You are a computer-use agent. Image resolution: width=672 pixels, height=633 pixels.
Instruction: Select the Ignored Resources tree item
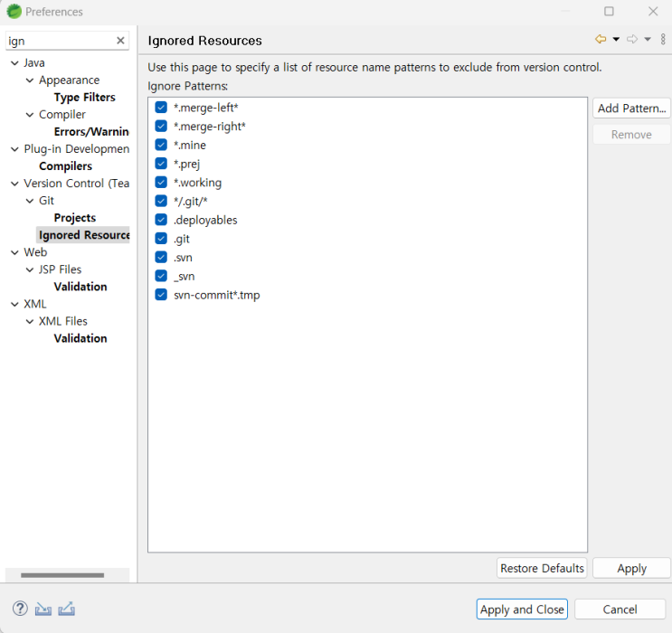pyautogui.click(x=82, y=235)
